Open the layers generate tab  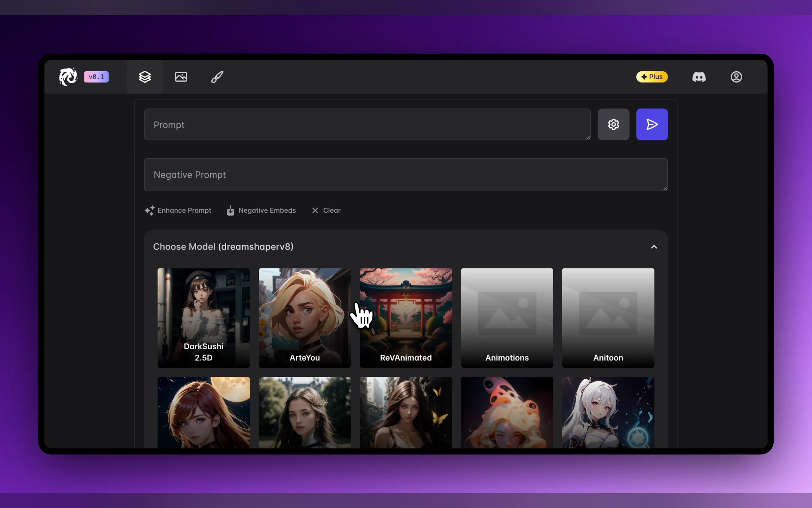(x=145, y=77)
